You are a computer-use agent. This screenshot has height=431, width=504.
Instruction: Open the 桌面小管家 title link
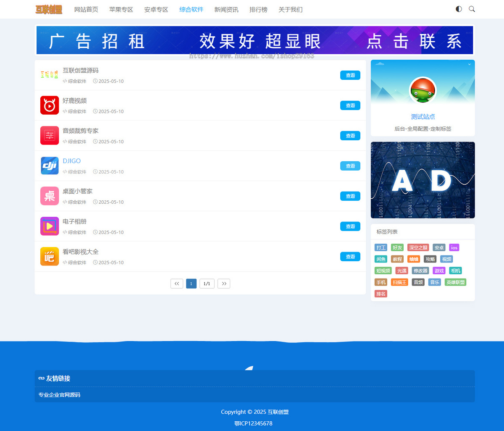click(x=78, y=191)
